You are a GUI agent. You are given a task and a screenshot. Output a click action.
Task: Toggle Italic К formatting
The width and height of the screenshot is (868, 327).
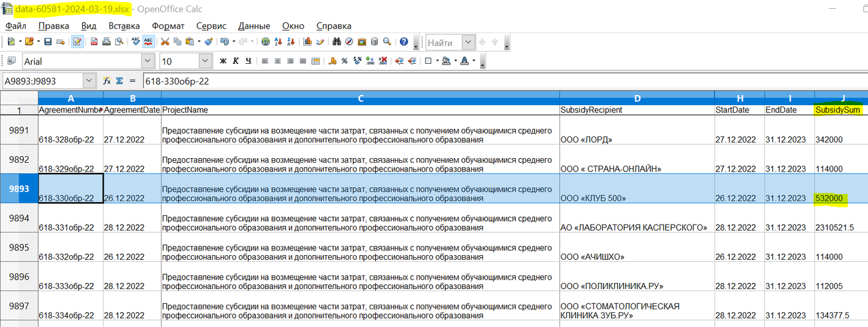click(235, 61)
